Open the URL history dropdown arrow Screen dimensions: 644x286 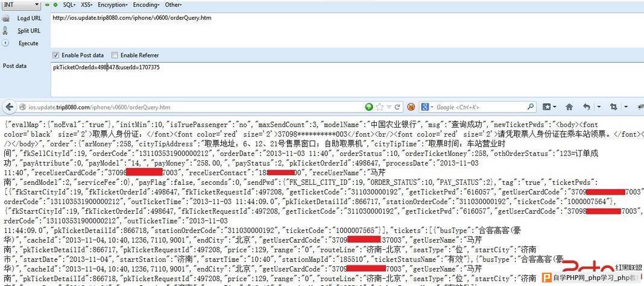pyautogui.click(x=389, y=107)
